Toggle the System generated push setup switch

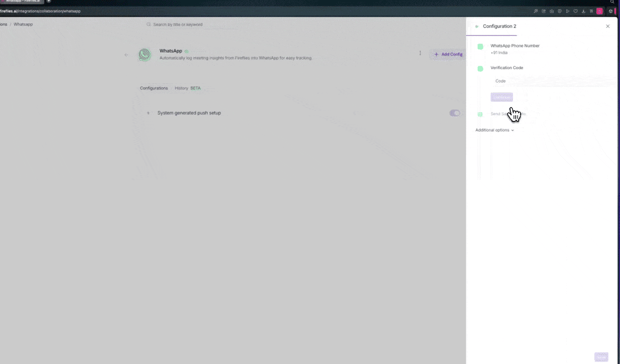(454, 113)
